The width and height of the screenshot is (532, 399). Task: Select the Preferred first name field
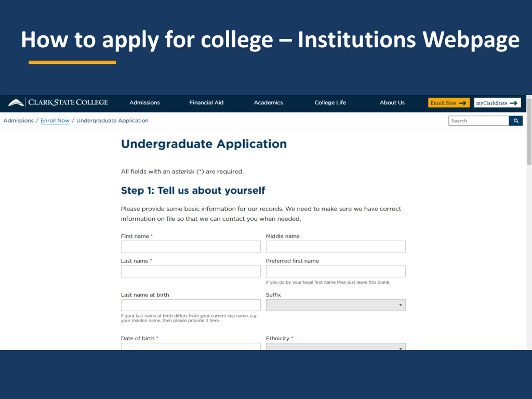click(335, 271)
